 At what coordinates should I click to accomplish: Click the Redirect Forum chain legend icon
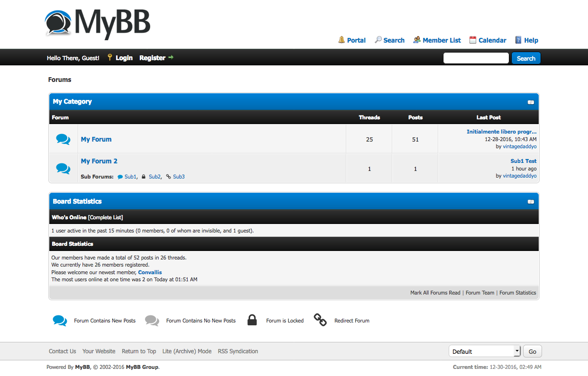pyautogui.click(x=320, y=320)
